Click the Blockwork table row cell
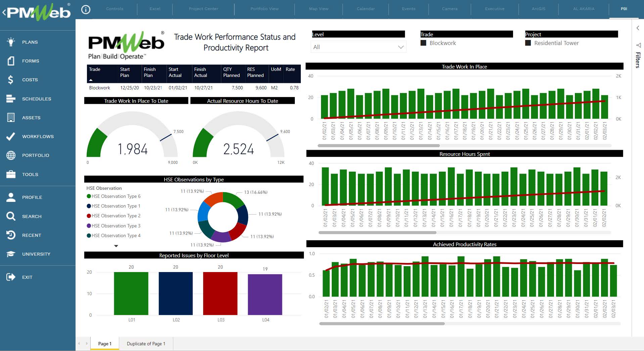 click(x=100, y=88)
